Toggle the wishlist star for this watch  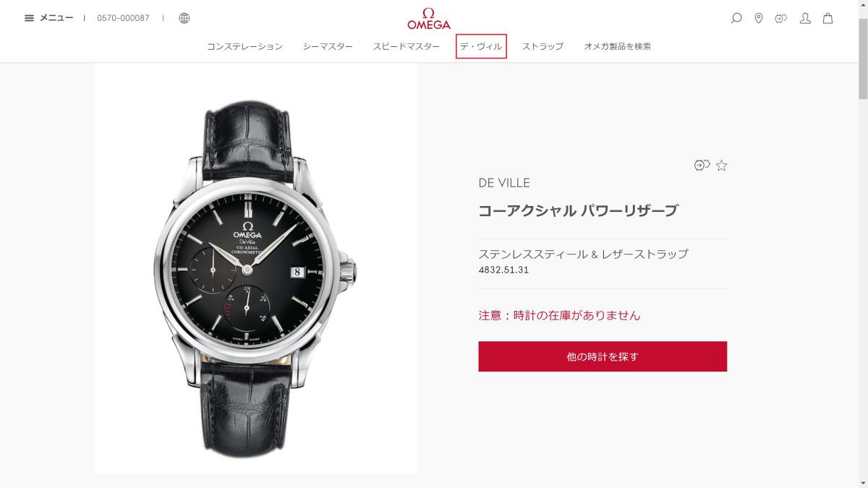(722, 166)
